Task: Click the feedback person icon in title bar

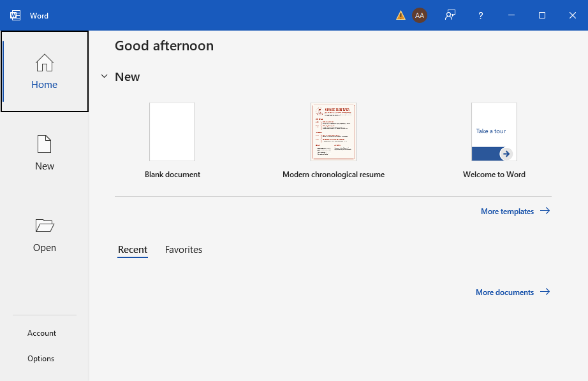Action: [450, 15]
